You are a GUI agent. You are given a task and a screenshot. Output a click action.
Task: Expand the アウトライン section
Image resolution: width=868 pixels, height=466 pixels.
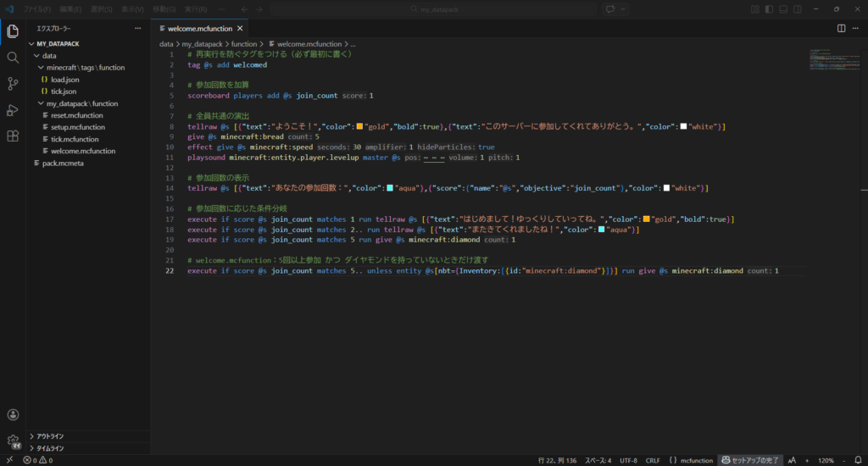51,436
